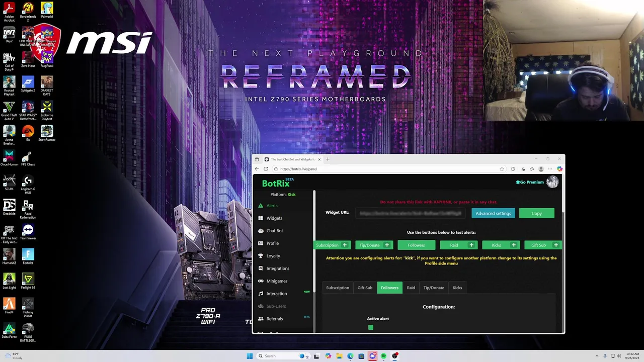Open Logitech G HUB desktop shortcut
644x362 pixels.
tap(28, 185)
